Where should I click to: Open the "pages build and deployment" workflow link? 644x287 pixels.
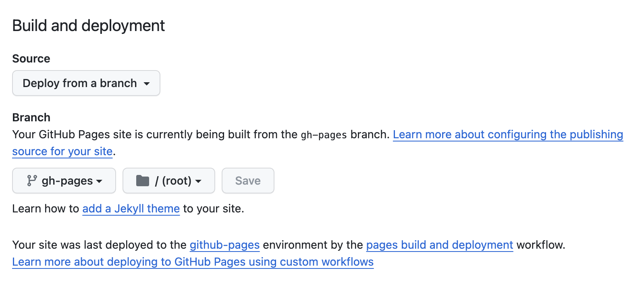pyautogui.click(x=440, y=245)
